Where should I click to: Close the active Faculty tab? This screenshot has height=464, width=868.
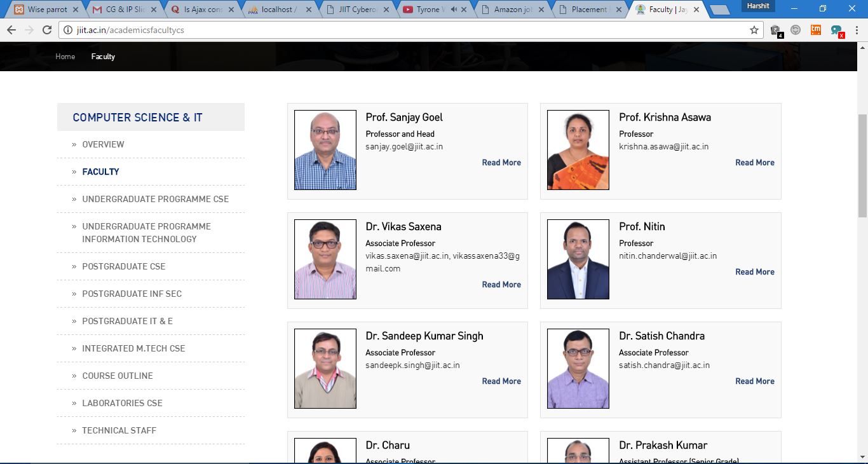point(697,10)
